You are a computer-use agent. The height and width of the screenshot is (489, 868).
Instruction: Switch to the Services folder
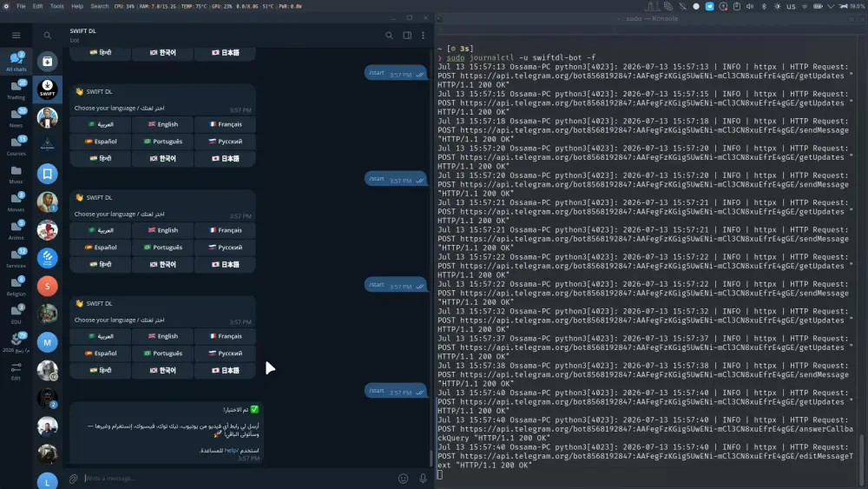tap(16, 259)
